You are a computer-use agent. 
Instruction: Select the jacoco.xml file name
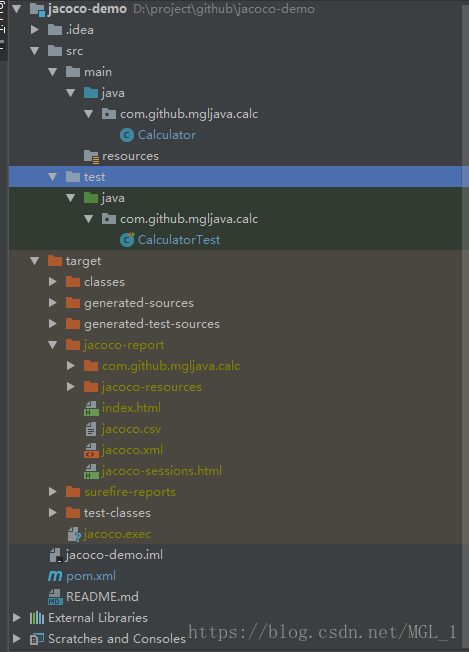click(132, 450)
